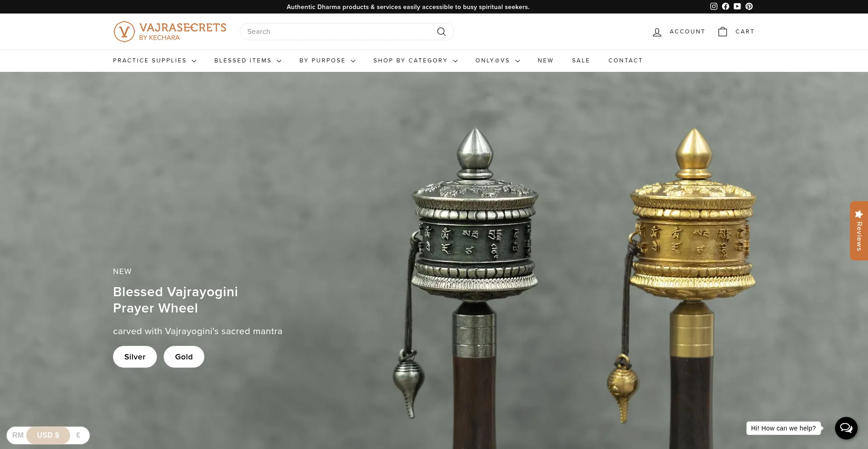The height and width of the screenshot is (449, 868).
Task: Expand the Blessed Items dropdown
Action: [x=248, y=61]
